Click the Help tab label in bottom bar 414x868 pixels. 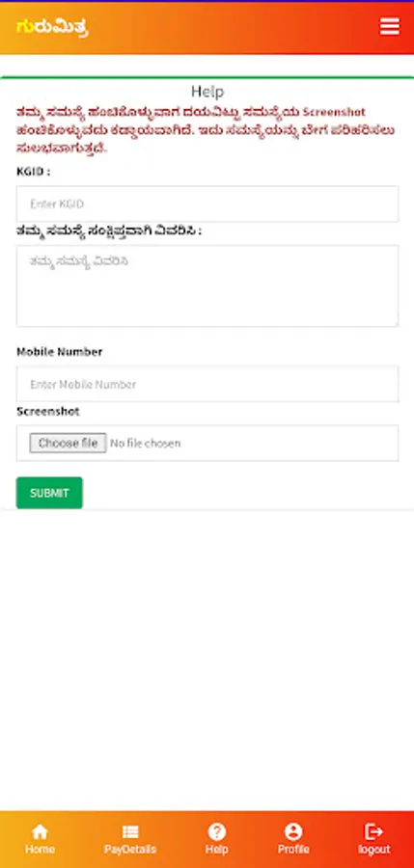tap(217, 849)
